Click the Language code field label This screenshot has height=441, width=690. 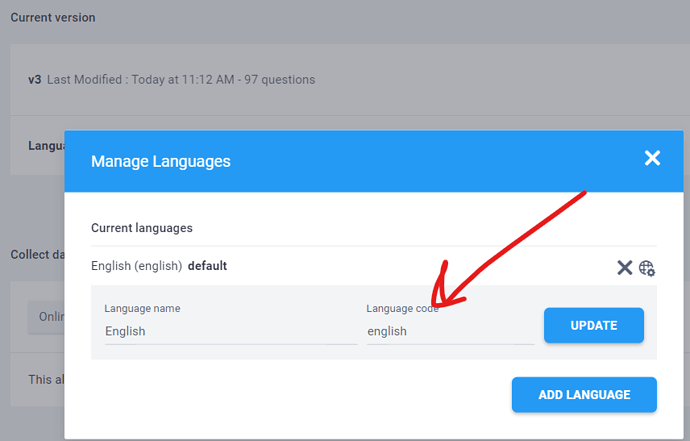click(x=402, y=309)
